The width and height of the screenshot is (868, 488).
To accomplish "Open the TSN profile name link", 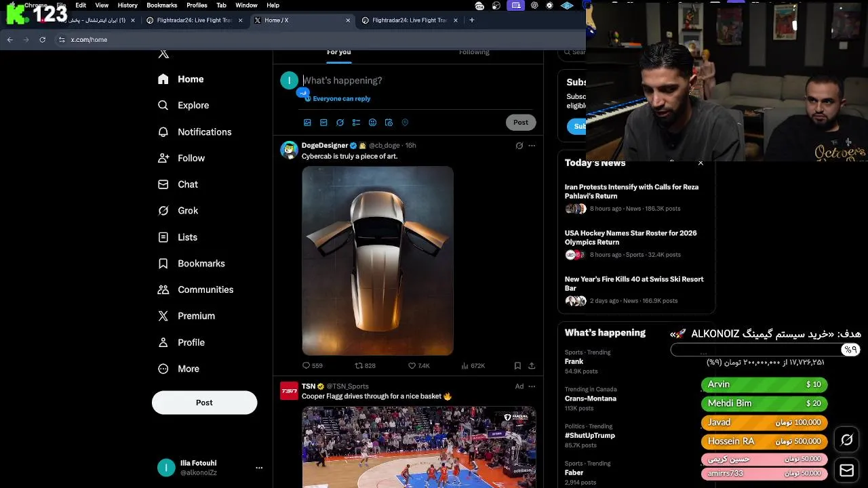I will (x=309, y=386).
